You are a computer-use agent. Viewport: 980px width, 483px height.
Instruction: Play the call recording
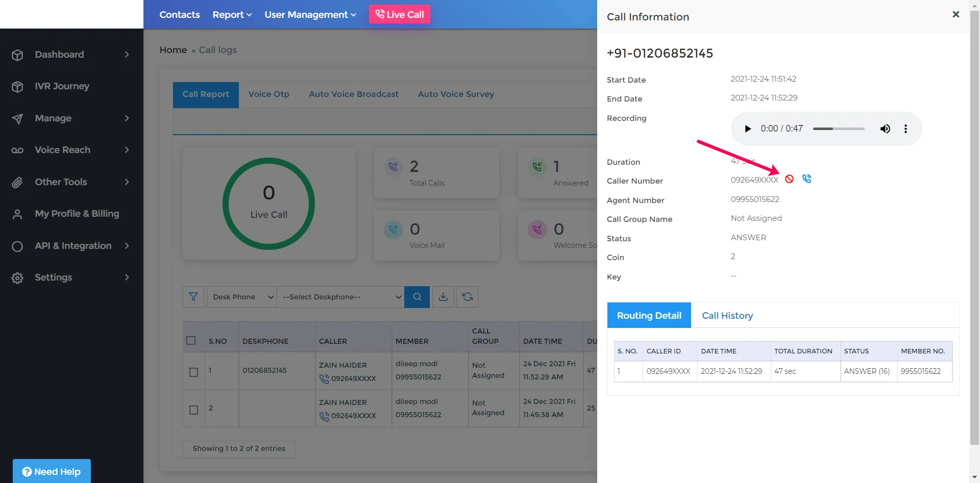tap(748, 129)
